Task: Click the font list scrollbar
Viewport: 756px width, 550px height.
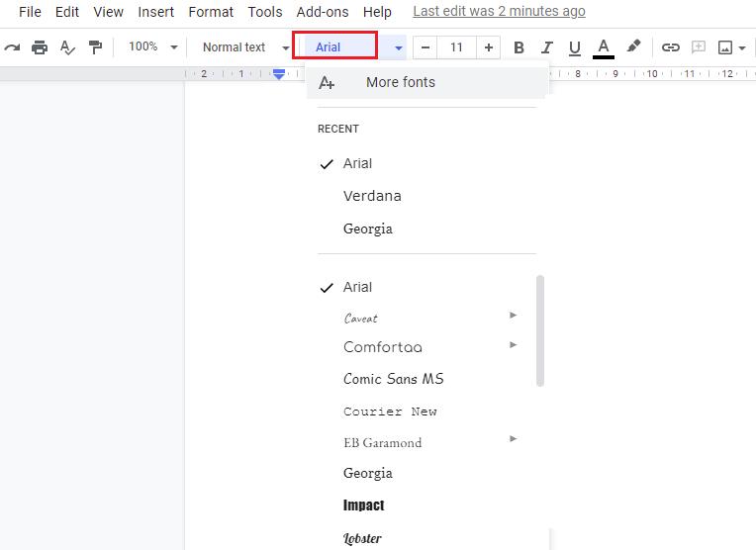Action: point(540,330)
